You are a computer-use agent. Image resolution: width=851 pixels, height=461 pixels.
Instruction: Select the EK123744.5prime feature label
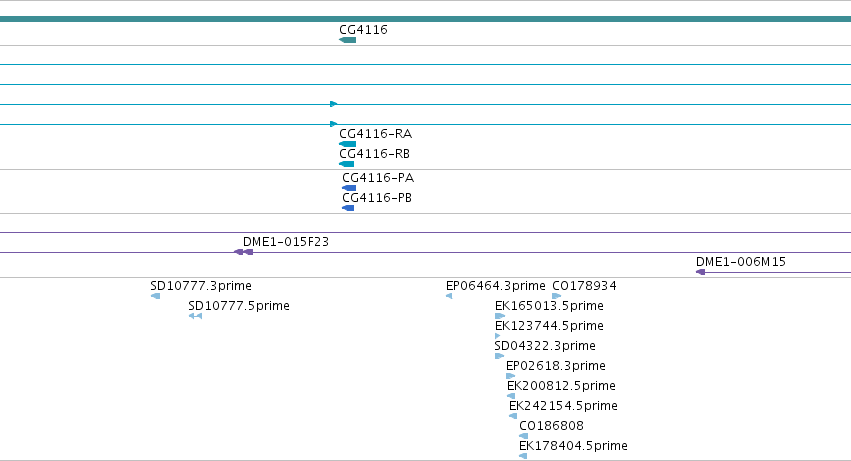click(x=549, y=326)
